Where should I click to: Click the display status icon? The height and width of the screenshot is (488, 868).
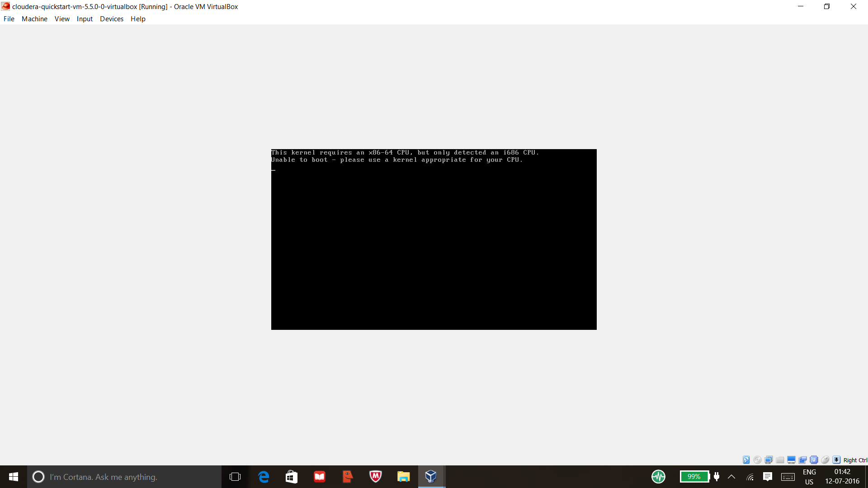(x=791, y=460)
